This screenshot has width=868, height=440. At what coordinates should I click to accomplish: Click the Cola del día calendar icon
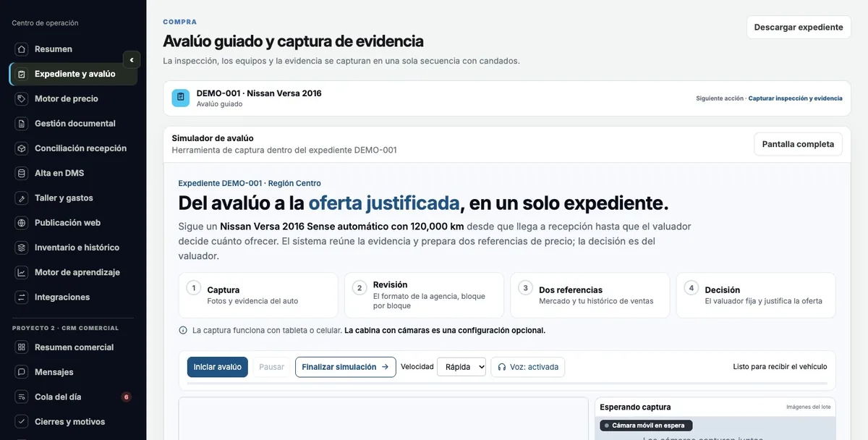click(x=21, y=397)
